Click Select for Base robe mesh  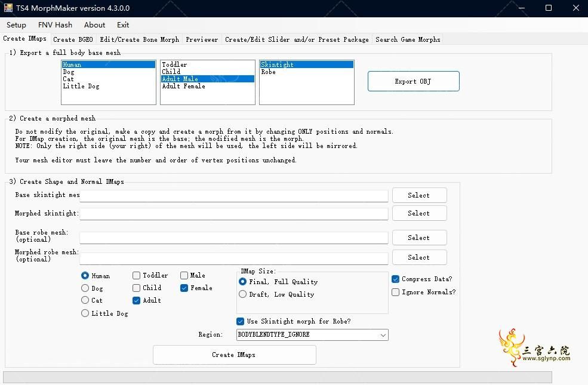point(419,238)
